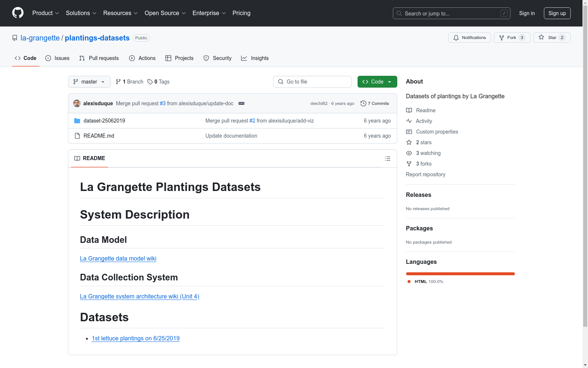The height and width of the screenshot is (368, 588).
Task: Open the master branch selector dropdown
Action: 89,82
